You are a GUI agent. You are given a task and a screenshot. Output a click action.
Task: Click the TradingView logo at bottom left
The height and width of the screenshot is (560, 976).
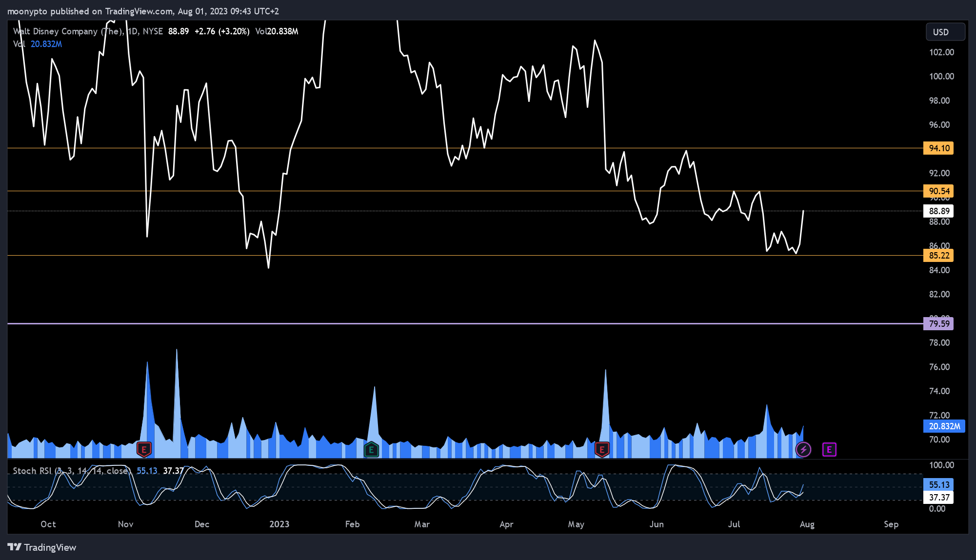[x=42, y=547]
